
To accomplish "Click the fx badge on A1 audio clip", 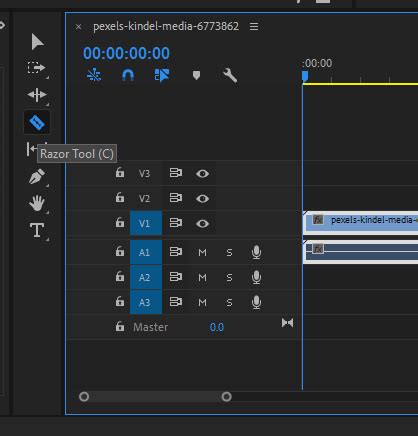I will (318, 249).
